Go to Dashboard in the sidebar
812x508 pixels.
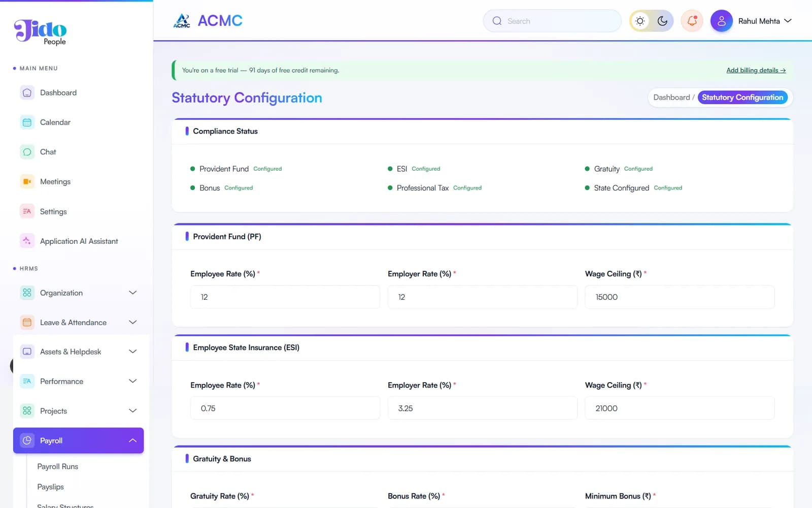pyautogui.click(x=78, y=93)
